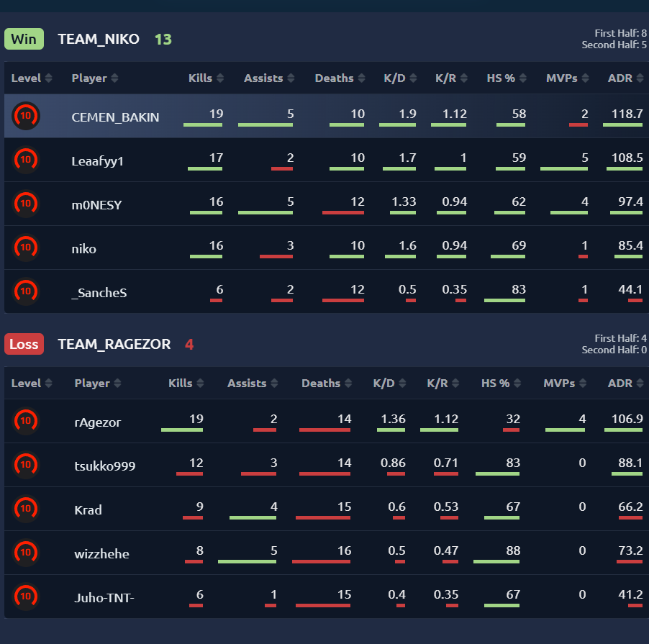Sort TEAM_NIKO table by Deaths
This screenshot has height=644, width=649.
340,78
